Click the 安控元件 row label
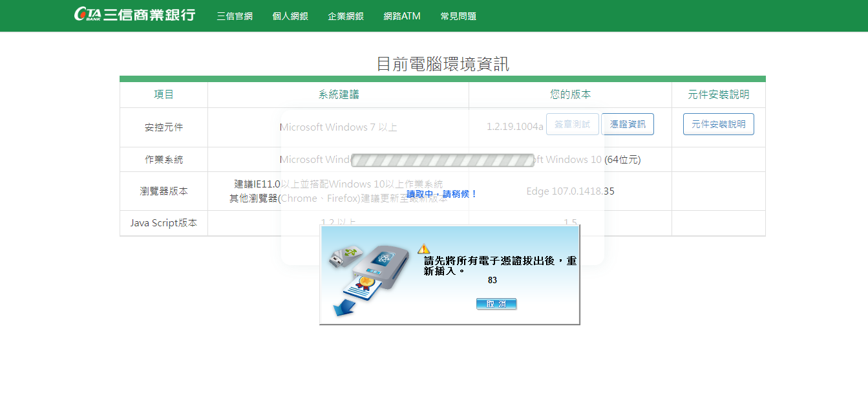The width and height of the screenshot is (868, 419). 164,127
